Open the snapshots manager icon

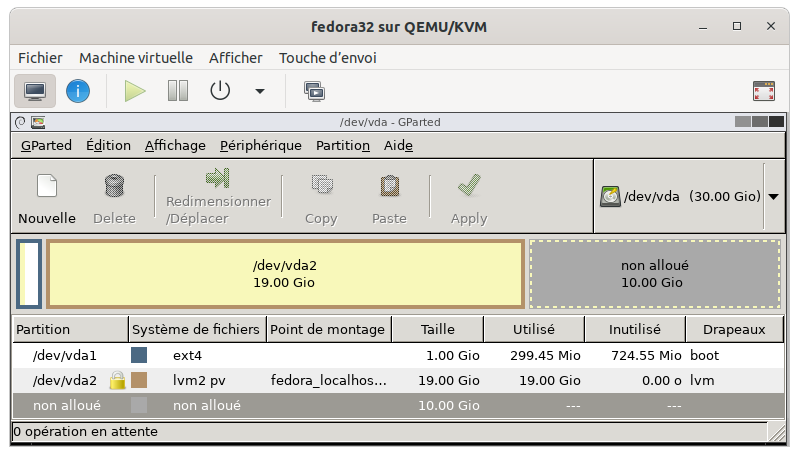(x=314, y=92)
